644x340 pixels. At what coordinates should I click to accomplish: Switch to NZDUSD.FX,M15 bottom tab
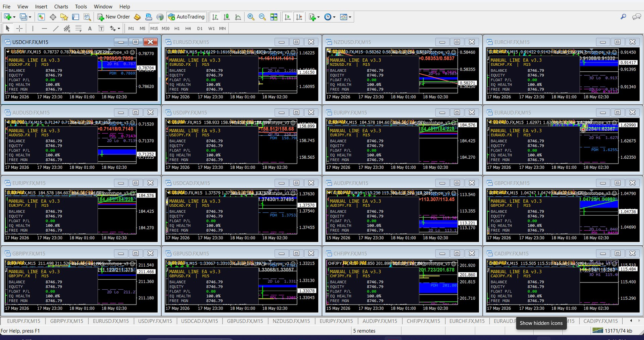(291, 321)
